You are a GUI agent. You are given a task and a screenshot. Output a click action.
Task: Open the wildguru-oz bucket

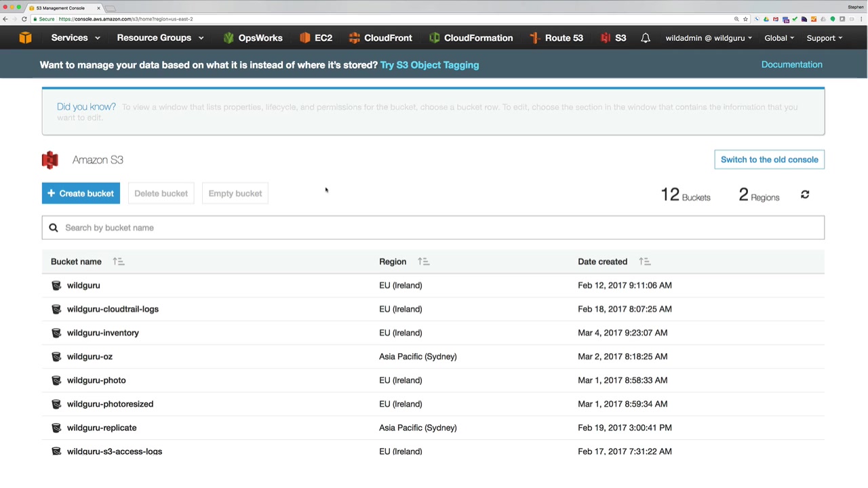point(90,357)
